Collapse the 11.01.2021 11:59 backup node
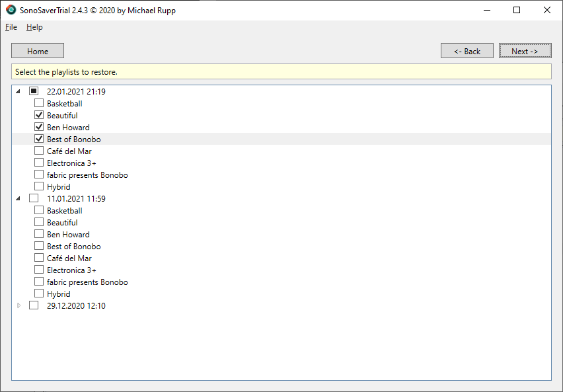The image size is (563, 392). 19,198
